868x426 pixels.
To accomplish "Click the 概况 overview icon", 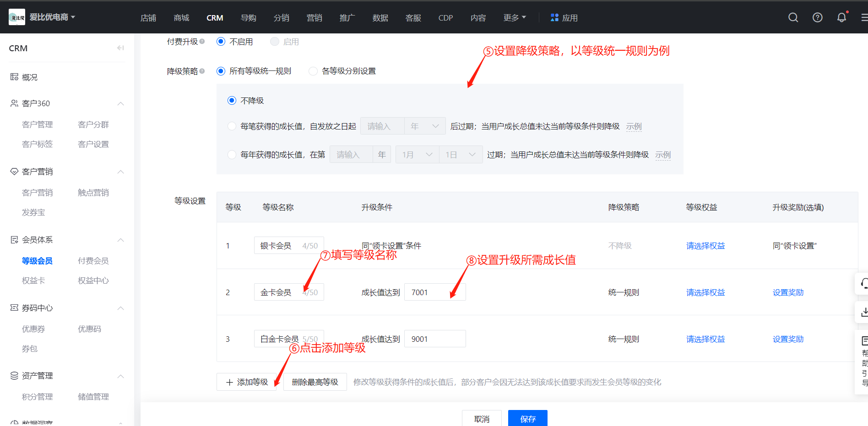I will click(x=14, y=77).
